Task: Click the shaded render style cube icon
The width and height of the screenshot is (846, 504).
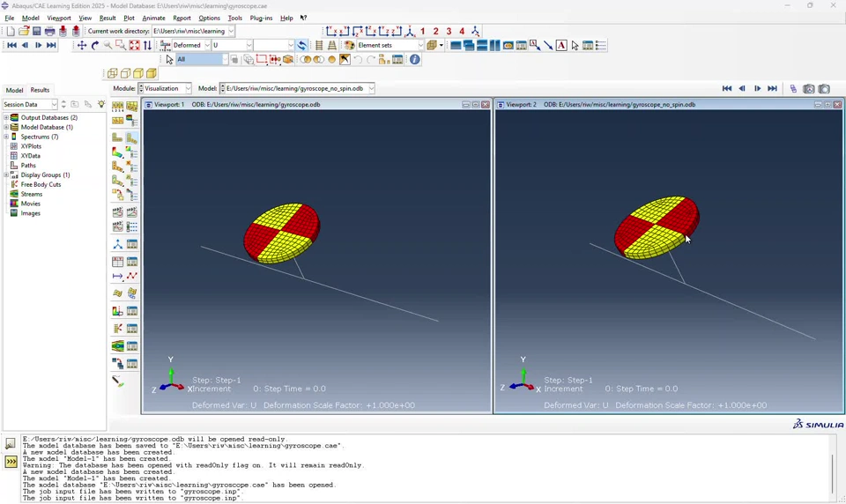Action: click(152, 73)
